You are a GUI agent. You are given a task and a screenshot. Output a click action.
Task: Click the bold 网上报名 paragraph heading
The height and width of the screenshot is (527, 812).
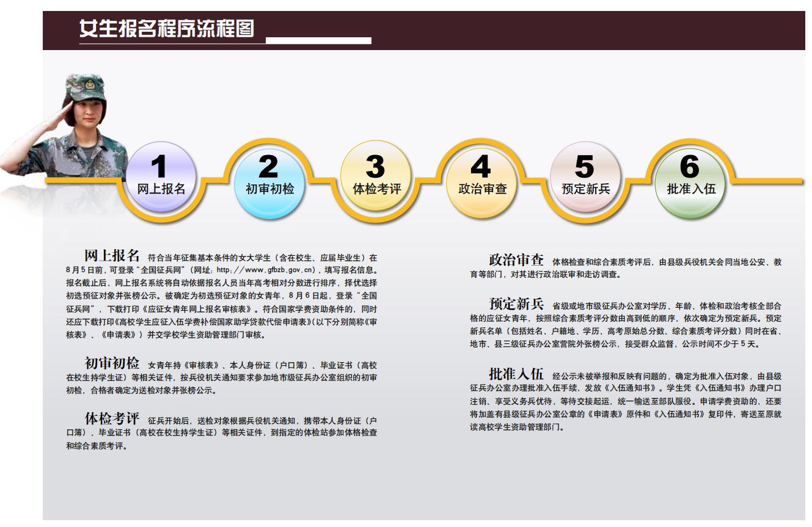[112, 255]
